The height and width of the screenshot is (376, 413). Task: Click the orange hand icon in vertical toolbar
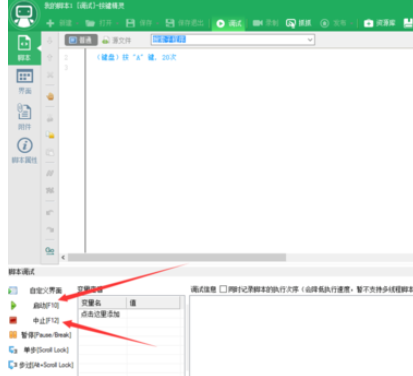pos(50,96)
